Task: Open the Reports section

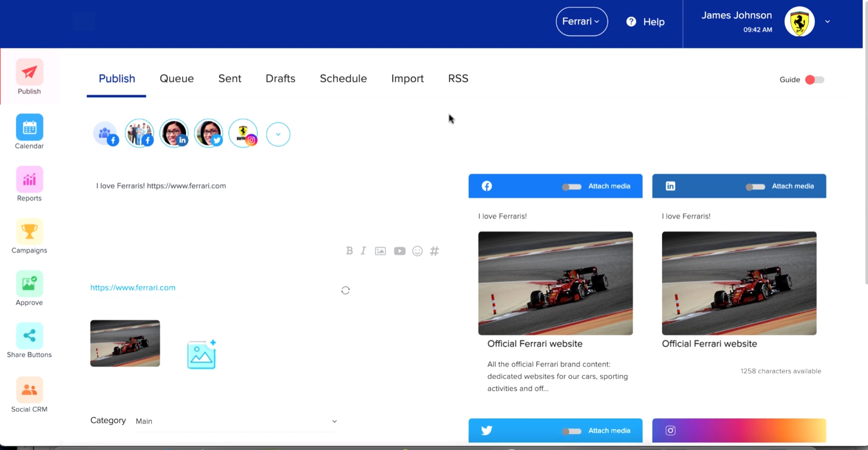Action: point(29,184)
